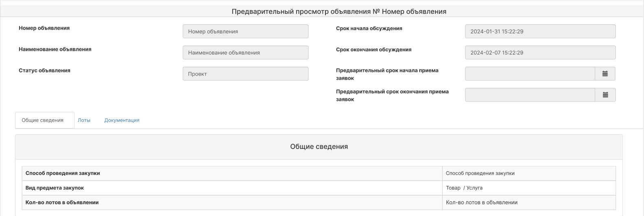Open calendar for preliminary application end date
The image size is (644, 216).
point(605,95)
